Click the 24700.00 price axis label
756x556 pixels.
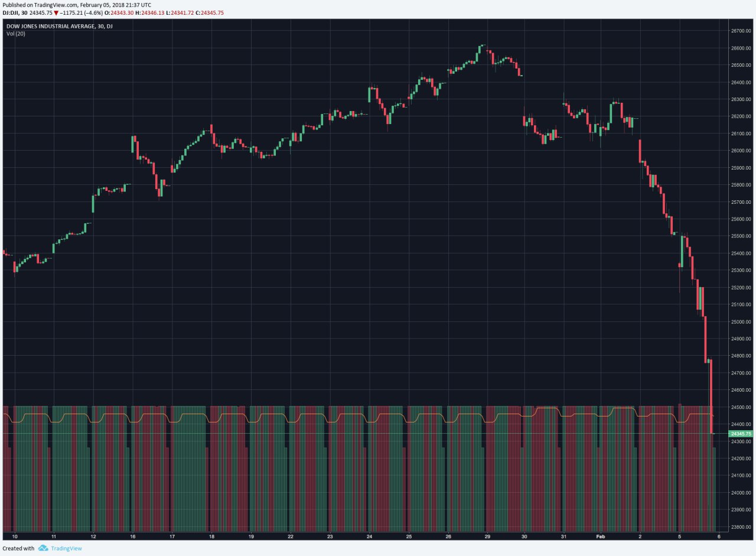(x=741, y=373)
